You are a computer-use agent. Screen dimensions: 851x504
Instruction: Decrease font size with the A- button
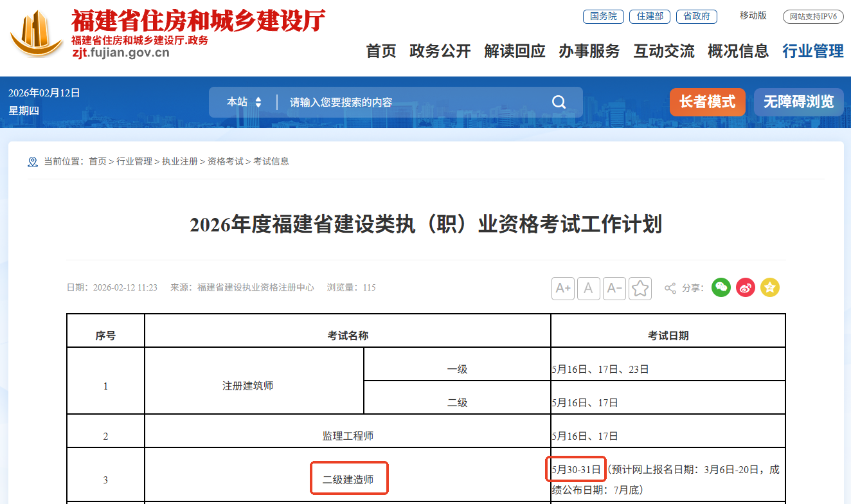tap(614, 288)
